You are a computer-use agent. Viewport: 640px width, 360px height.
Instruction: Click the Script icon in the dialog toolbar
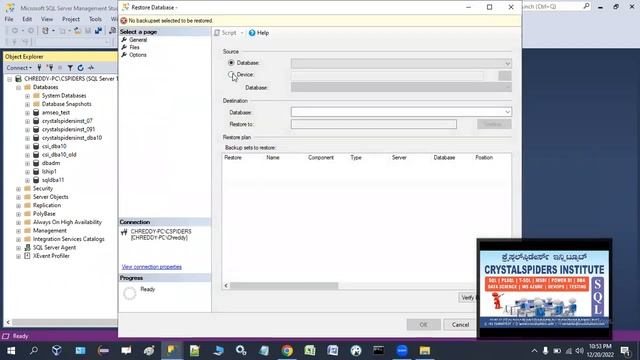pyautogui.click(x=217, y=33)
